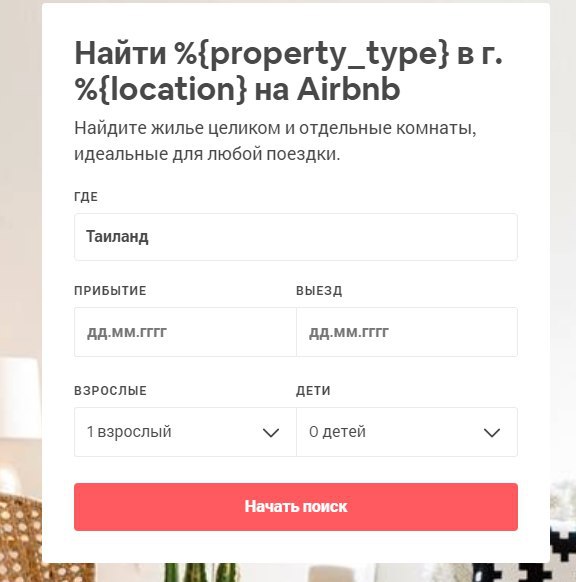The width and height of the screenshot is (576, 582).
Task: Expand the "1 взрослый" adults dropdown
Action: pos(185,432)
